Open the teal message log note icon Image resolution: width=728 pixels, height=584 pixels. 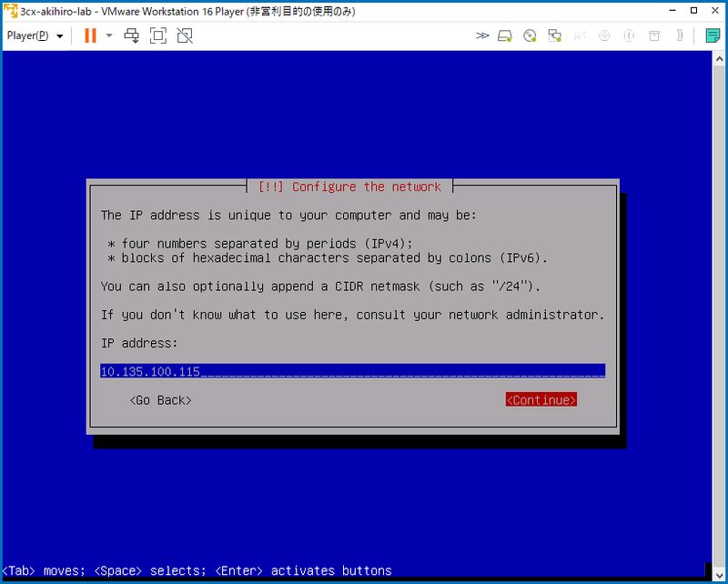(x=713, y=35)
